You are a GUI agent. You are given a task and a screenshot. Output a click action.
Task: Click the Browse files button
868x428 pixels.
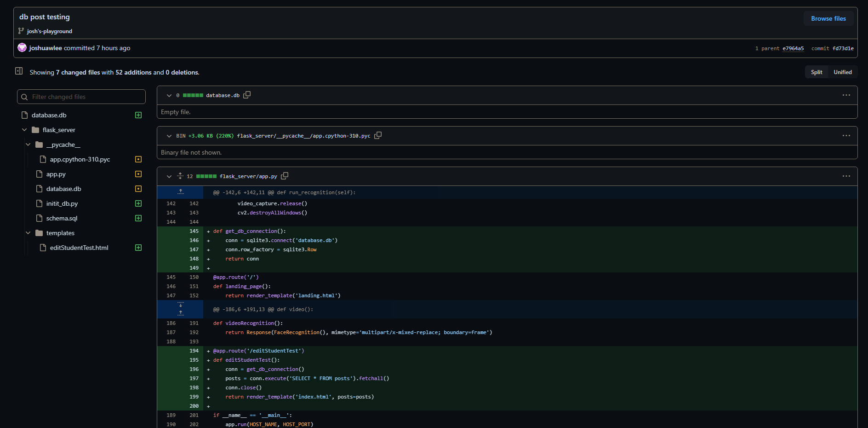pyautogui.click(x=828, y=18)
